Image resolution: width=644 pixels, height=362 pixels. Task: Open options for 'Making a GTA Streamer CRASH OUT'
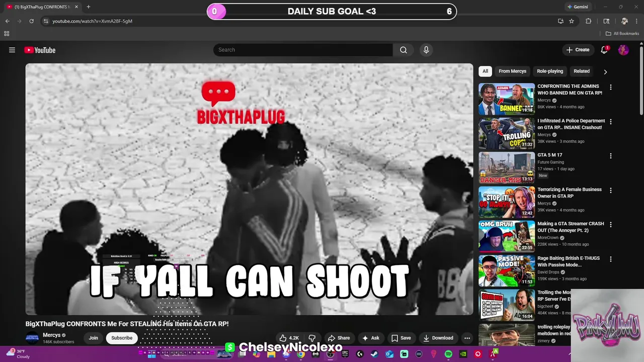(x=611, y=225)
